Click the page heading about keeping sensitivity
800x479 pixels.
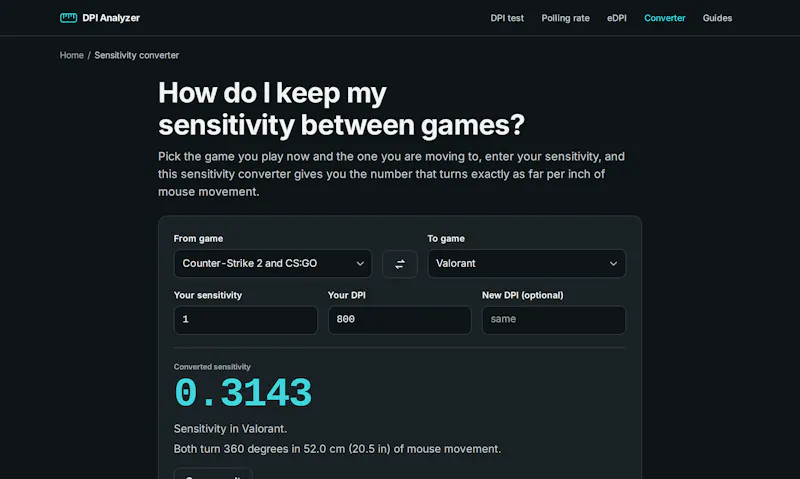[341, 109]
